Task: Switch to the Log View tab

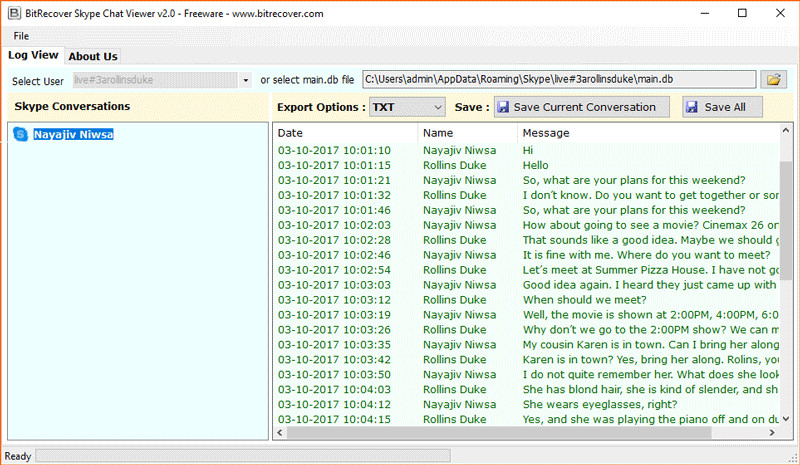Action: (x=33, y=55)
